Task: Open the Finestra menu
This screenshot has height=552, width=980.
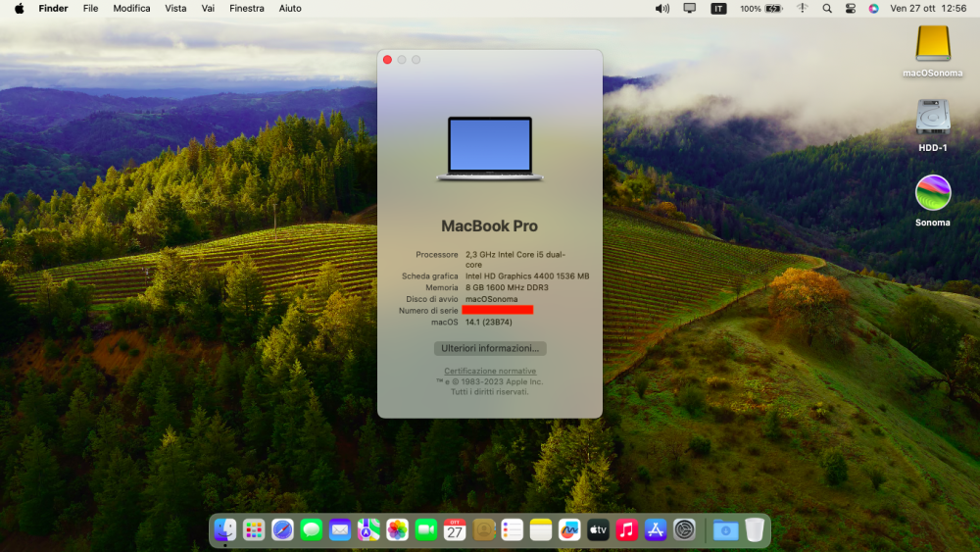Action: coord(247,8)
